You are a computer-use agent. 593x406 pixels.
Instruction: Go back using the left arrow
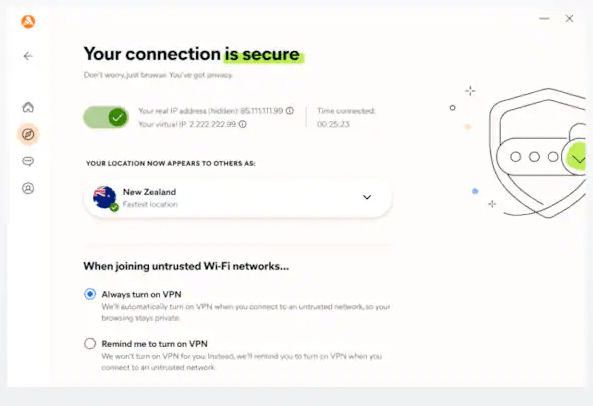pos(28,56)
